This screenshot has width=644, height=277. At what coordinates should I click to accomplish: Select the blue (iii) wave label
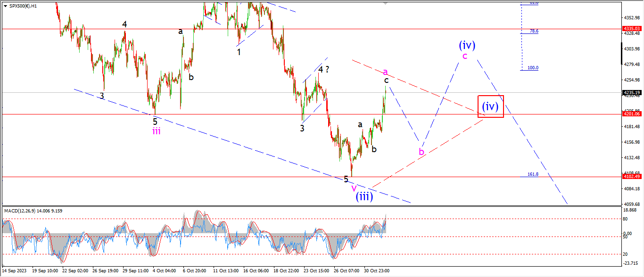(x=364, y=196)
